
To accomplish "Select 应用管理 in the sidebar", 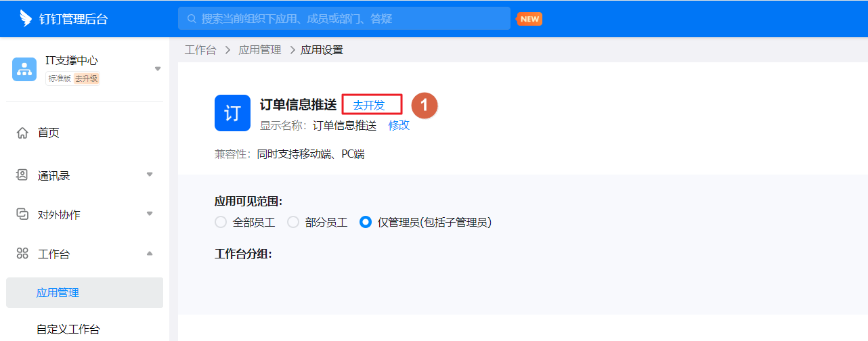I will (85, 292).
